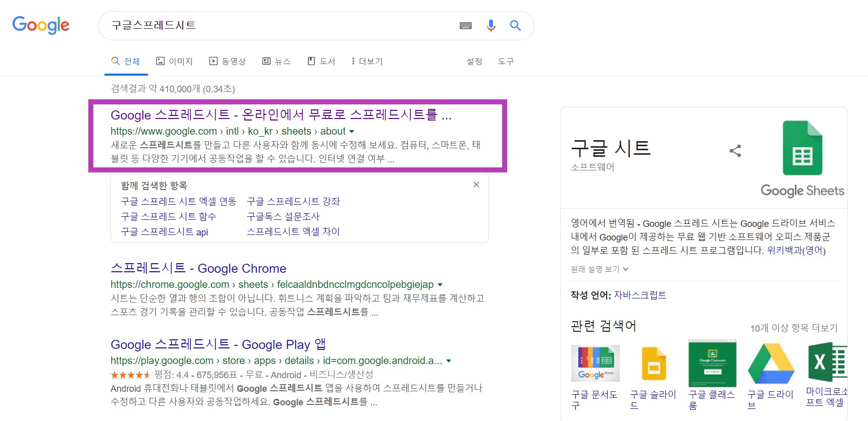Expand dropdown arrow beside chrome.google.com URL

click(x=440, y=285)
